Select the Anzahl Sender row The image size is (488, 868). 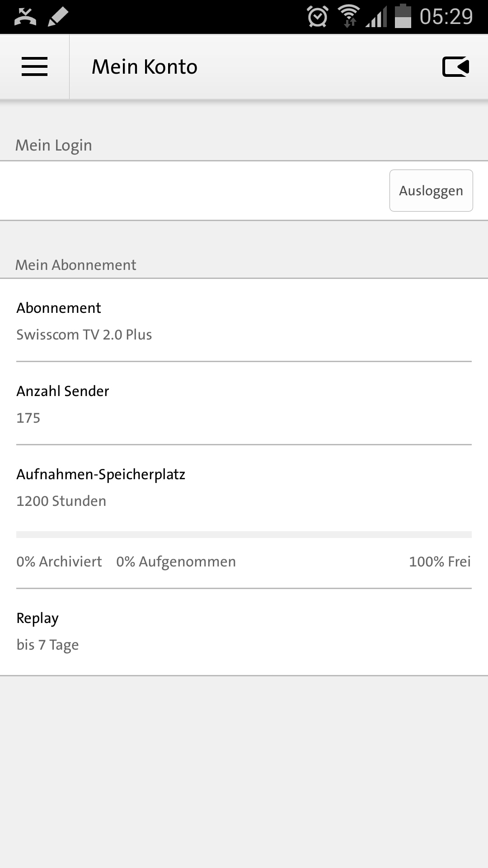coord(244,404)
